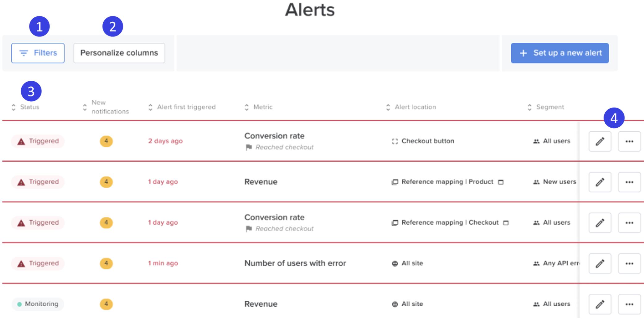Open the more options menu for the Revenue alert
This screenshot has width=644, height=319.
629,182
